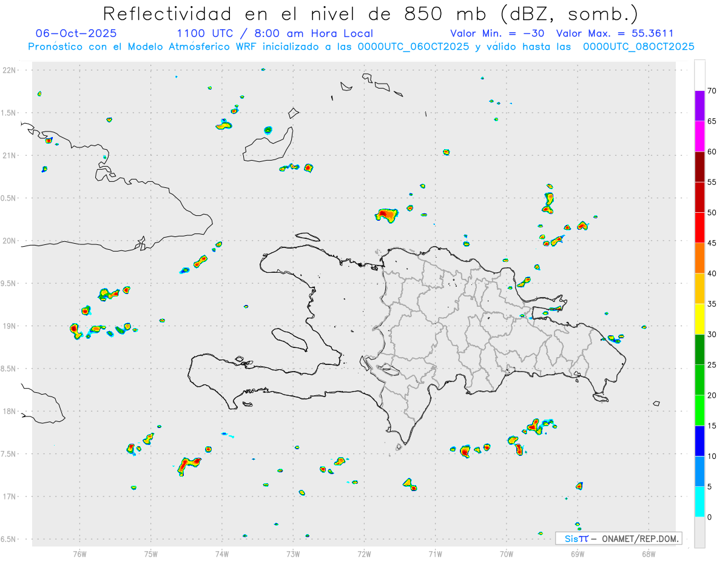The height and width of the screenshot is (562, 728).
Task: Click the '65' value on the colorbar
Action: pos(712,121)
